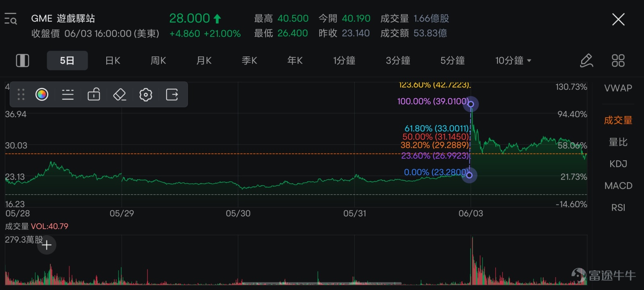
Task: Toggle the lock icon for drawings
Action: (x=94, y=94)
